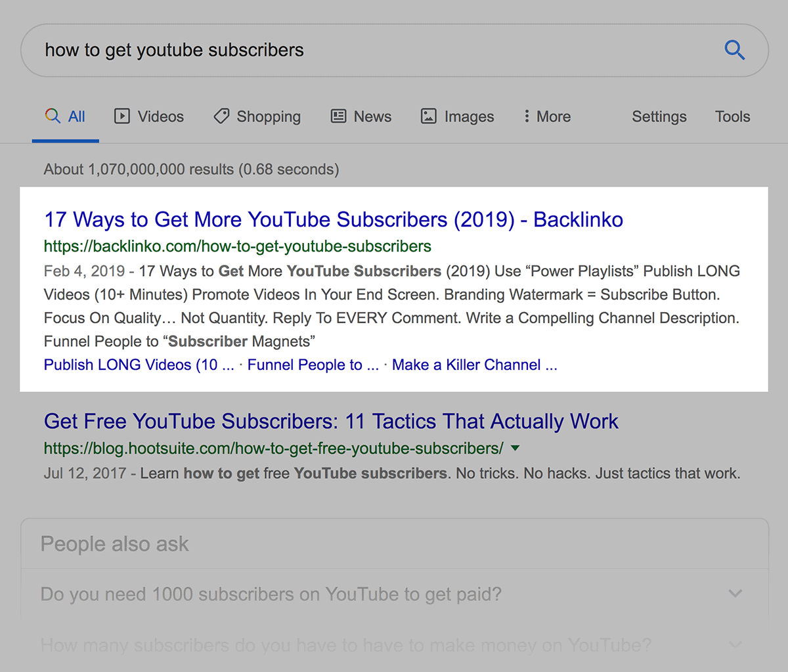Image resolution: width=788 pixels, height=672 pixels.
Task: Open search Tools
Action: click(x=733, y=116)
